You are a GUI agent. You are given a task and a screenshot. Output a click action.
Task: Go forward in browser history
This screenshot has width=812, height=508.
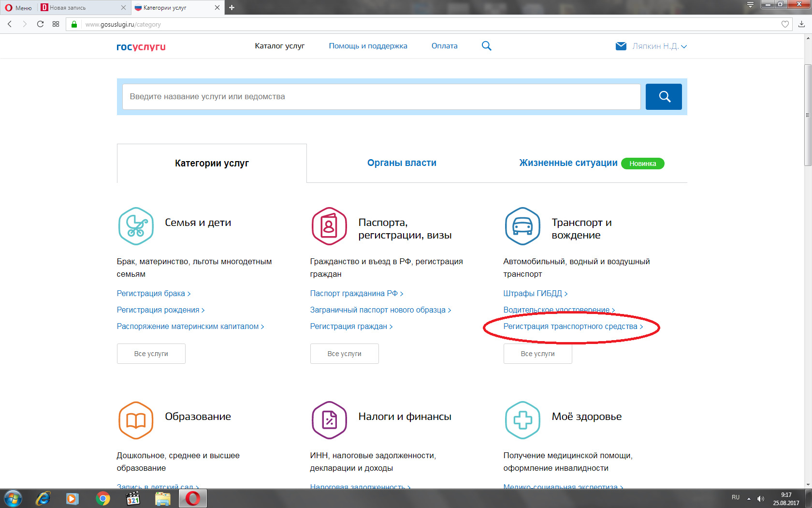click(x=25, y=24)
